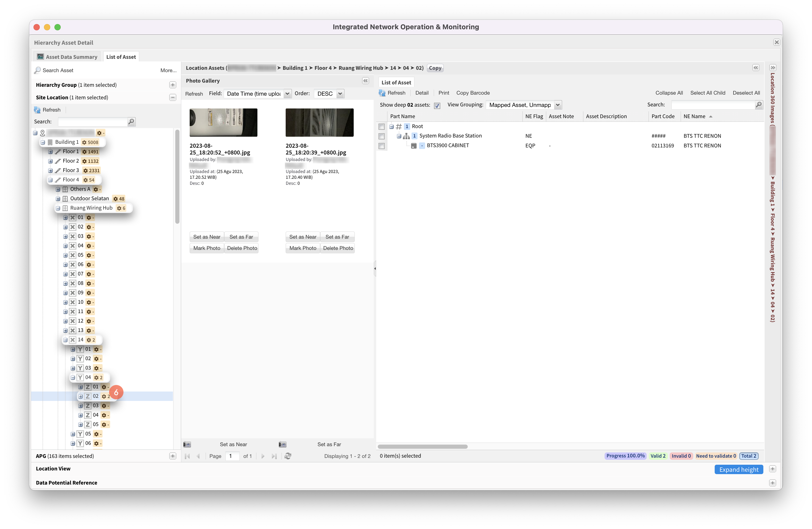Expand the Location 360 Images side panel

773,68
